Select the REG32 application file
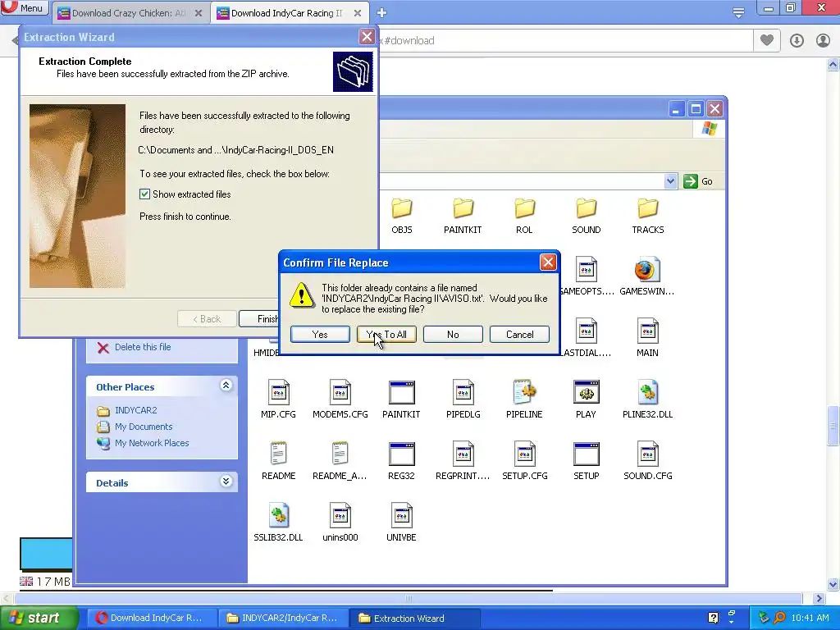Image resolution: width=840 pixels, height=630 pixels. click(401, 460)
